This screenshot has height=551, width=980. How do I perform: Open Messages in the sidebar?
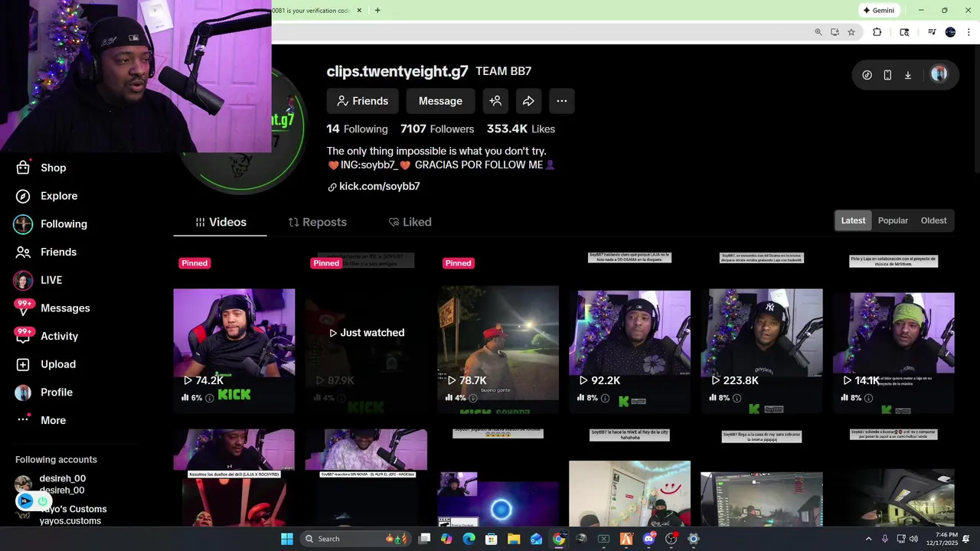52,308
